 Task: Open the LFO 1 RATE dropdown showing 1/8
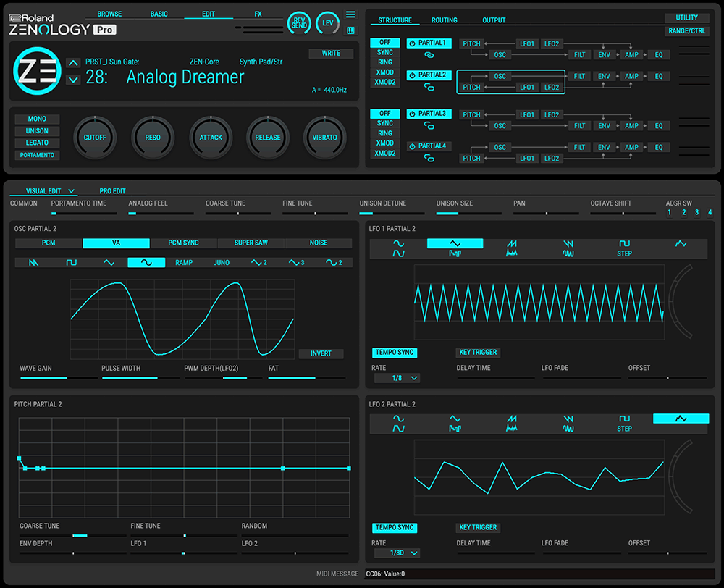click(x=398, y=378)
